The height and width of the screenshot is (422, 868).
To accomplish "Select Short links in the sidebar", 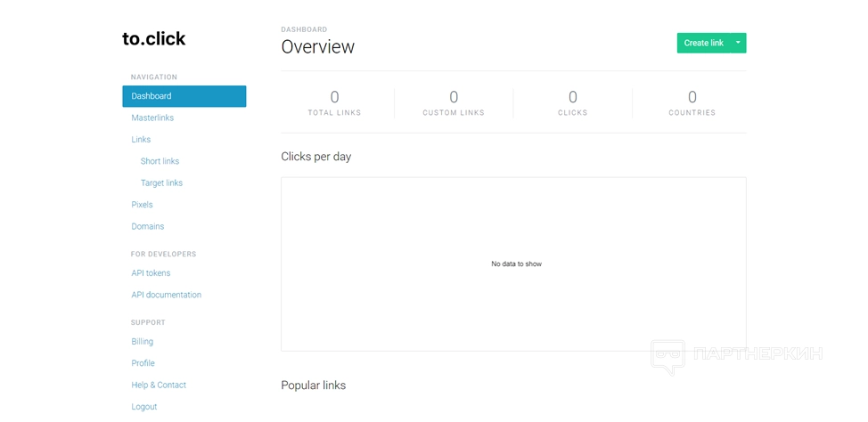I will pyautogui.click(x=160, y=161).
